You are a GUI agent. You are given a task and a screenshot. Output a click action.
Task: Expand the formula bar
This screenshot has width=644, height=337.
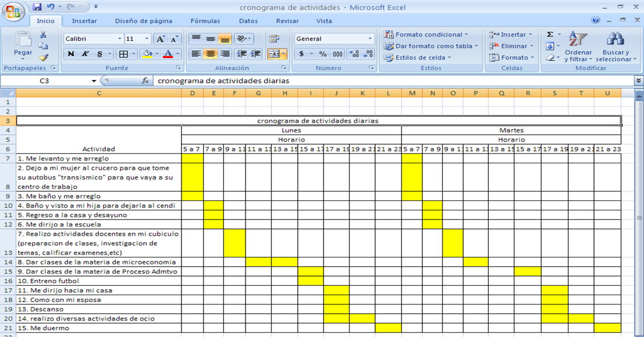(639, 81)
